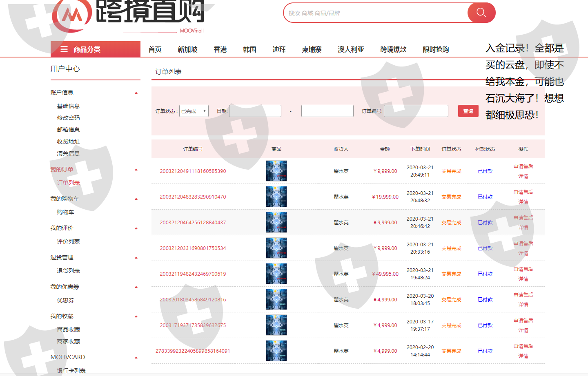Open 收货地址 in the sidebar
The height and width of the screenshot is (376, 588).
pos(68,142)
